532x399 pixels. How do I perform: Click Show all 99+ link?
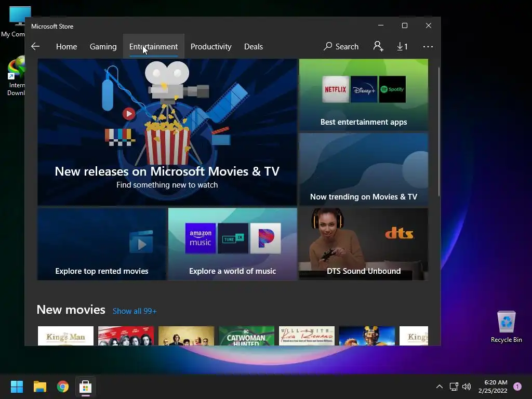[135, 311]
